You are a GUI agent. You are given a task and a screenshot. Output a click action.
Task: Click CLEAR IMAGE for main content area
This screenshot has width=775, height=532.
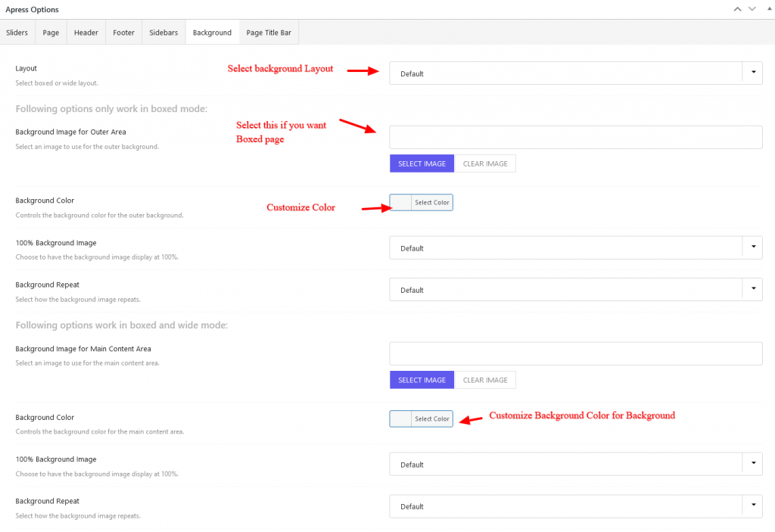pyautogui.click(x=485, y=379)
